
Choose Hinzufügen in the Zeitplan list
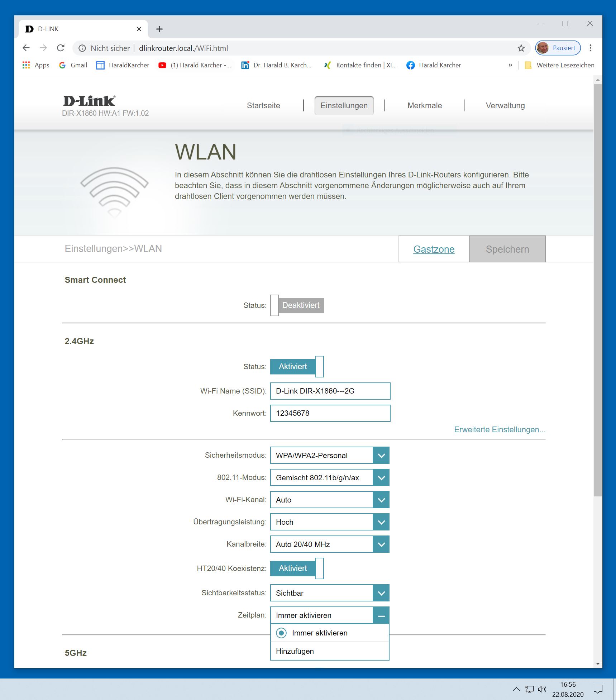(330, 651)
